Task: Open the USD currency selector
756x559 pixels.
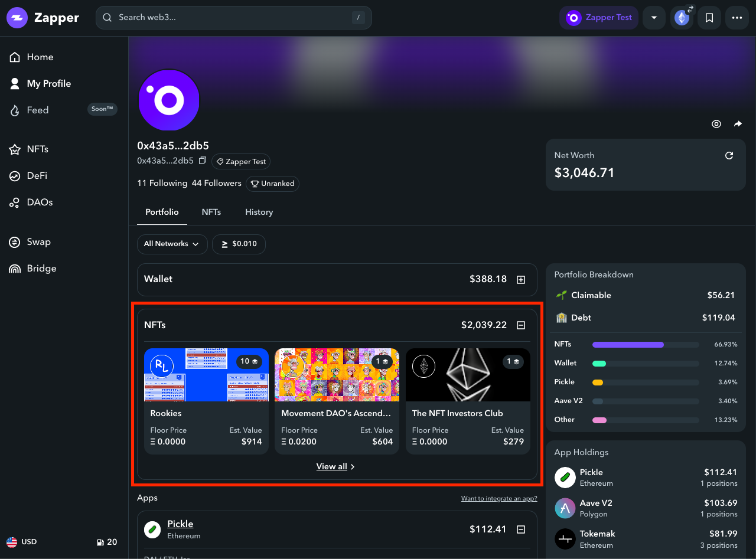Action: point(22,542)
